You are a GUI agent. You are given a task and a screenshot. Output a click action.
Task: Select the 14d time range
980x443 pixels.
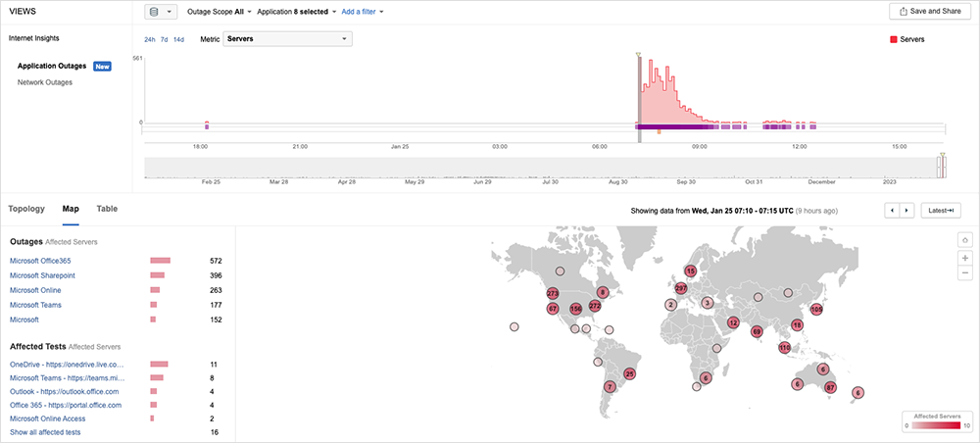[x=178, y=39]
